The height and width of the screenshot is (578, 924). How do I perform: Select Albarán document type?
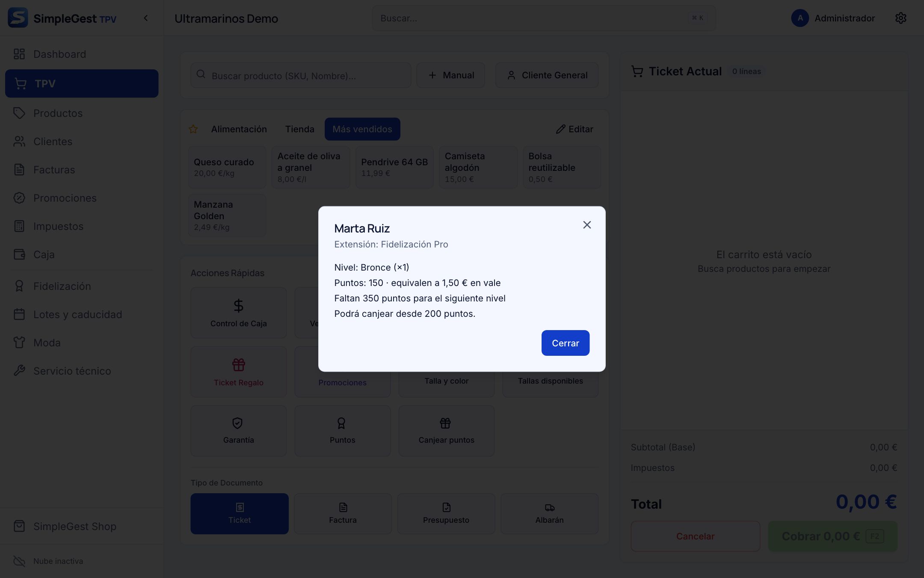tap(549, 514)
